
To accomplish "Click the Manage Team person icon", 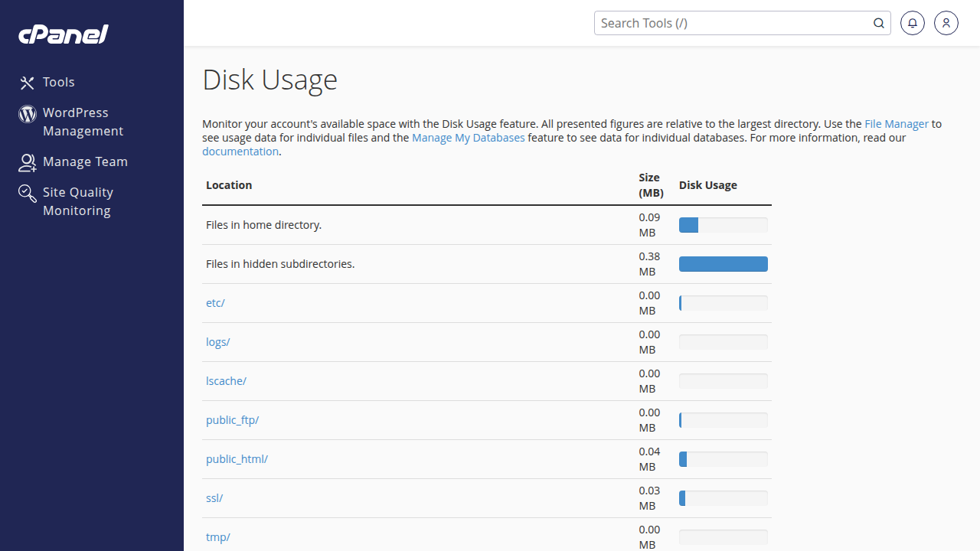I will (x=28, y=162).
